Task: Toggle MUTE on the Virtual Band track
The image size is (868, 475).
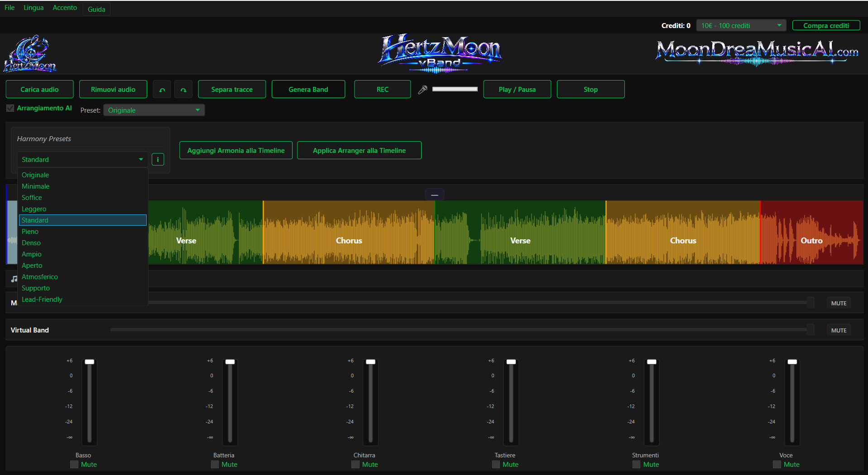Action: point(839,330)
